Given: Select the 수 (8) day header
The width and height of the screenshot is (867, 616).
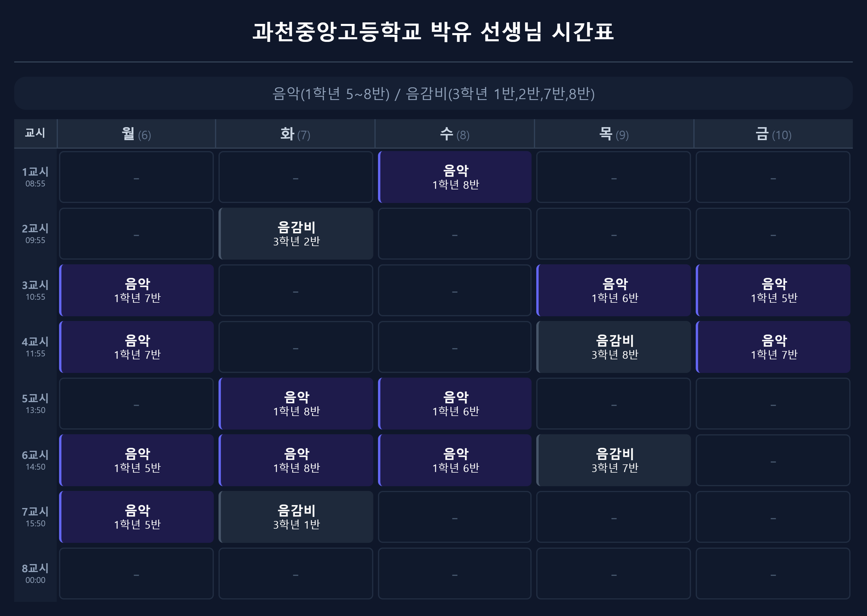Looking at the screenshot, I should [454, 134].
